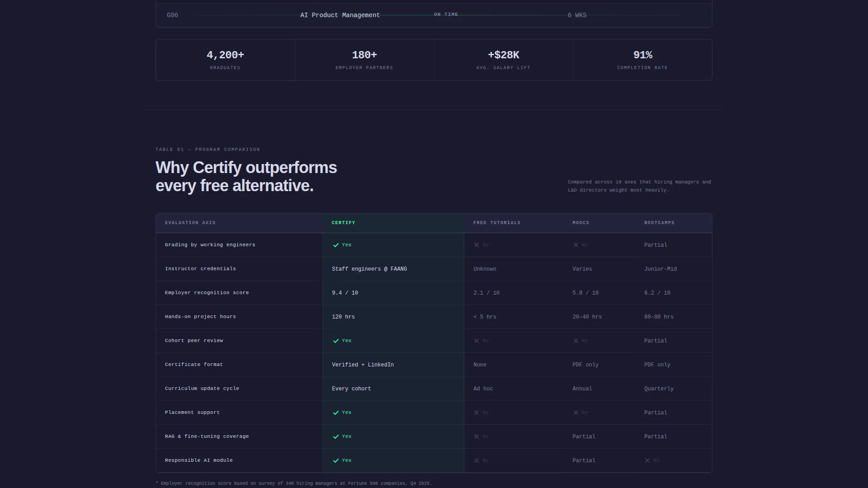Click the 2.1 / 10 Free Tutorials score
Viewport: 868px width, 488px height.
pos(486,293)
